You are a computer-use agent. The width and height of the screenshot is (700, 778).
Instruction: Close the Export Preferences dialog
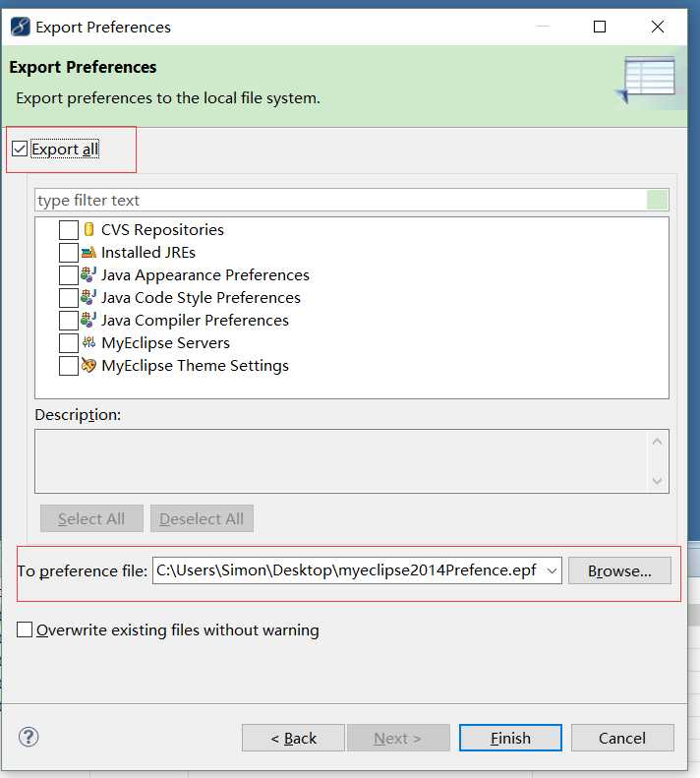point(658,27)
